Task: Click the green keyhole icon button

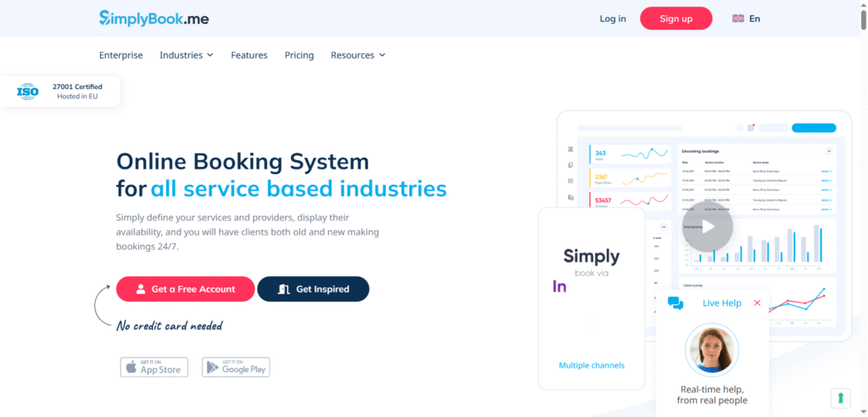Action: coord(840,398)
